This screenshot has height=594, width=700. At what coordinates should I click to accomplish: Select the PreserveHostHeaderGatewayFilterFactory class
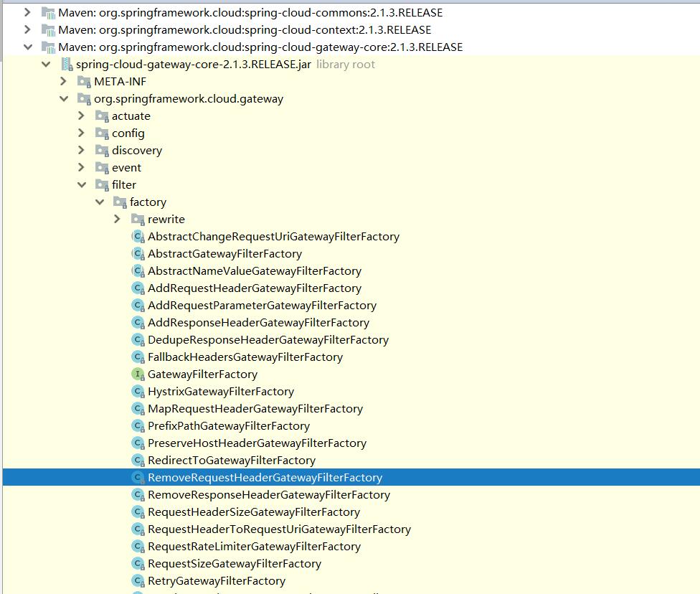[x=257, y=443]
